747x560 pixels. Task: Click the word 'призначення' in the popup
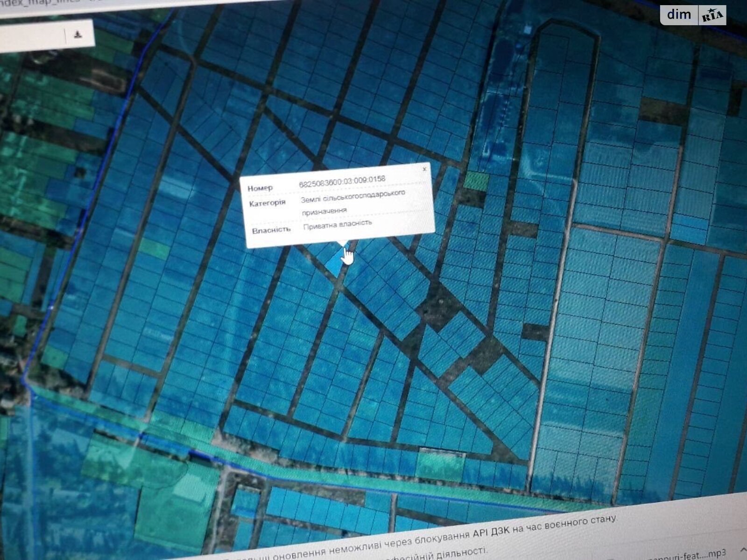(x=324, y=211)
